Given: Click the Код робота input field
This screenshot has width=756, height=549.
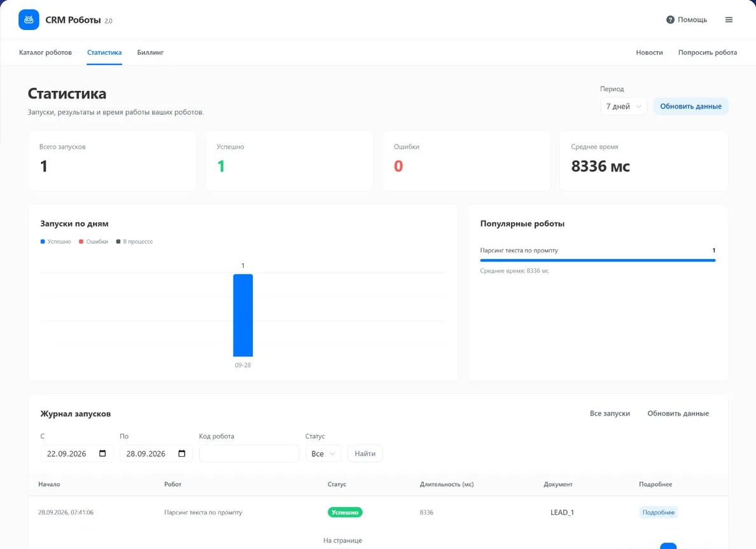Looking at the screenshot, I should (249, 454).
